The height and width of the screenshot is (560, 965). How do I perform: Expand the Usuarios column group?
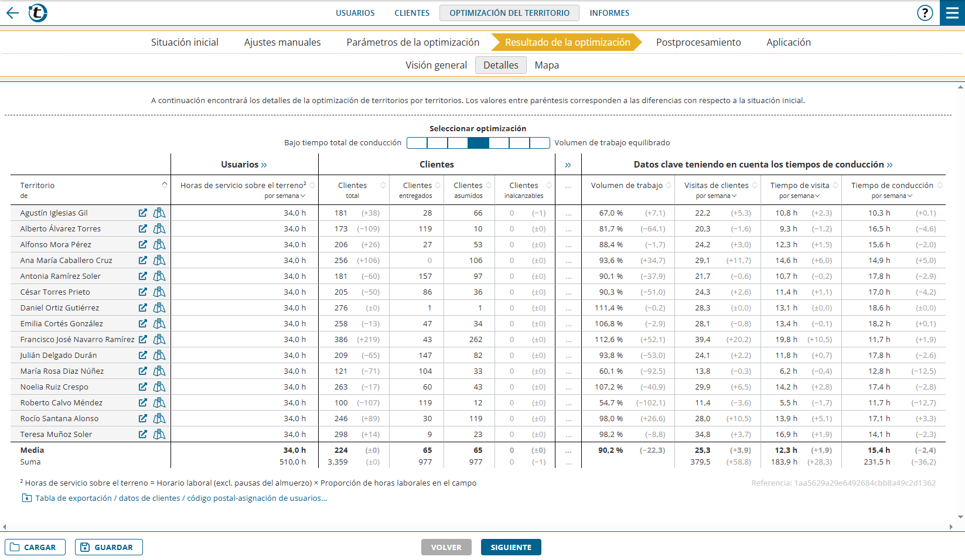(x=264, y=165)
